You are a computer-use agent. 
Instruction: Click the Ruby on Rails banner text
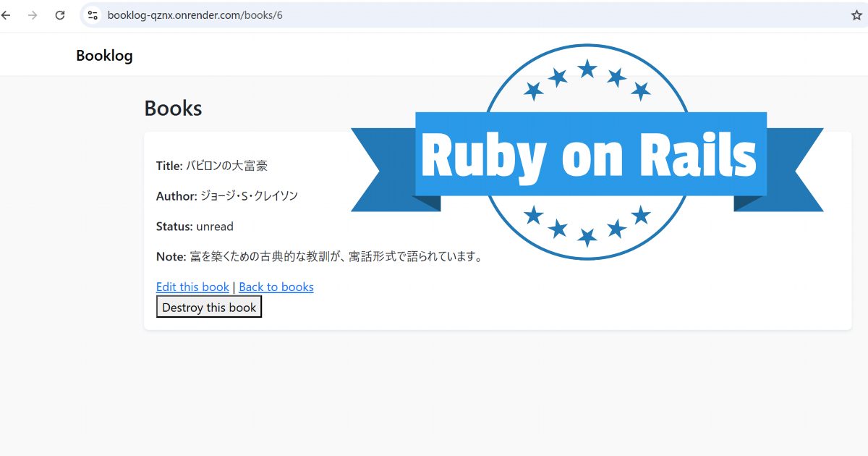click(589, 155)
